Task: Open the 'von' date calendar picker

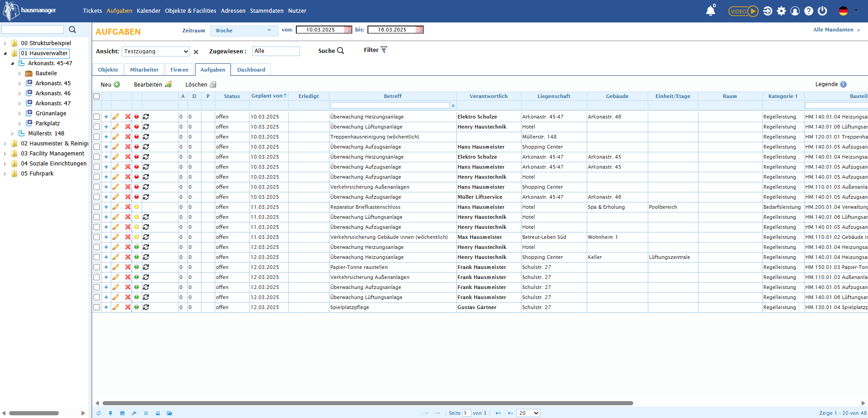Action: pos(348,30)
